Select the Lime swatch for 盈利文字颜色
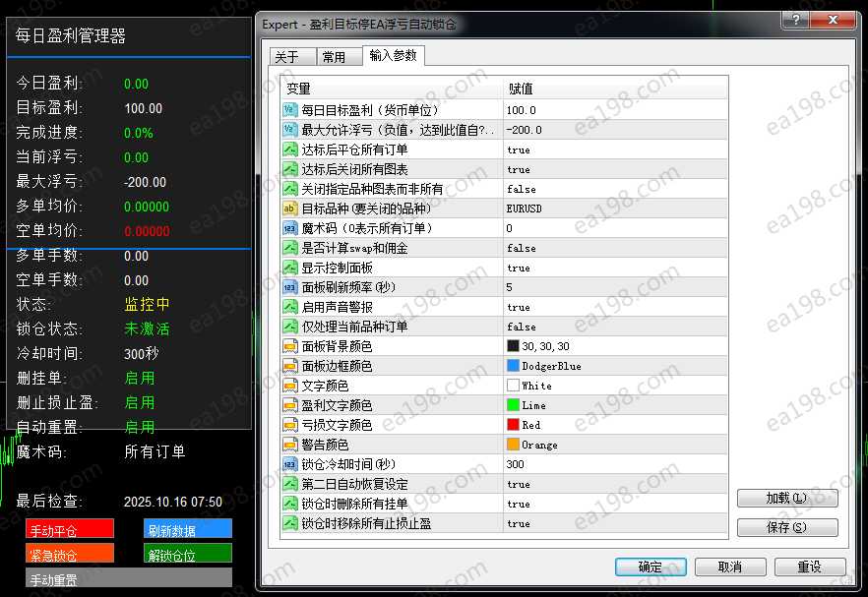 (513, 405)
